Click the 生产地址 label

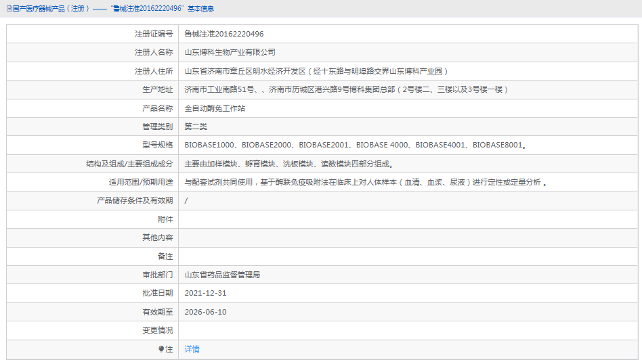click(x=158, y=89)
